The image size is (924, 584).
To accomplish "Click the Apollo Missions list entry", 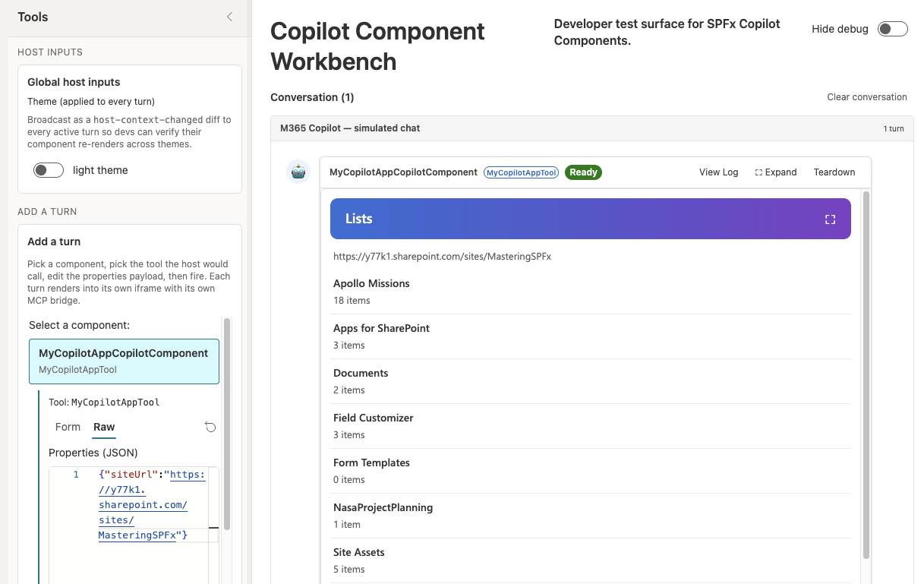I will (592, 292).
